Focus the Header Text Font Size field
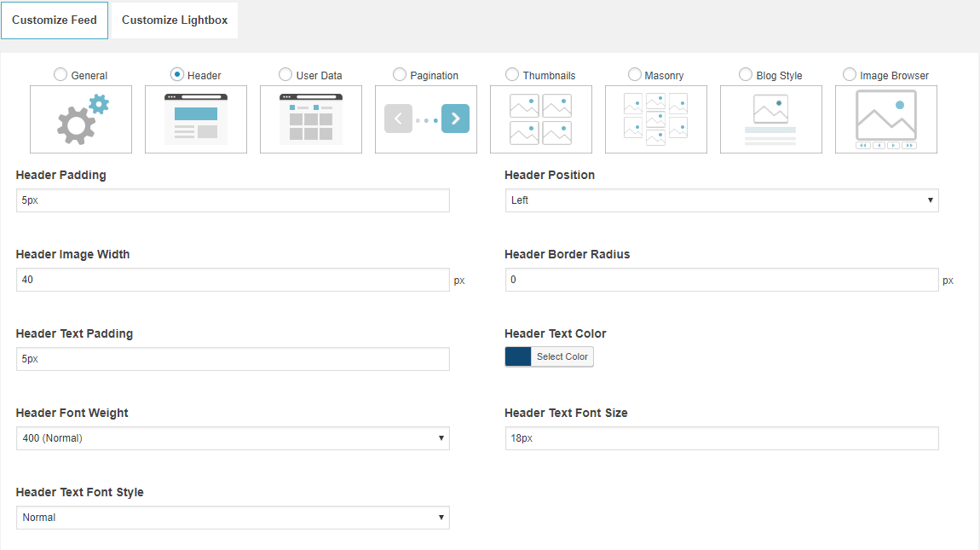Image resolution: width=980 pixels, height=550 pixels. (x=722, y=438)
